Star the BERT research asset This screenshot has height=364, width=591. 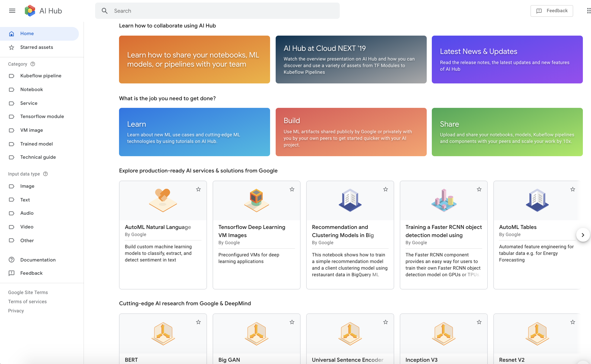point(198,322)
